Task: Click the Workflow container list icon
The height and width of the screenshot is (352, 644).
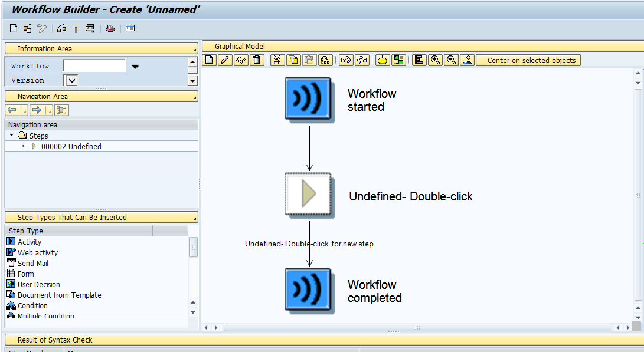Action: tap(130, 28)
